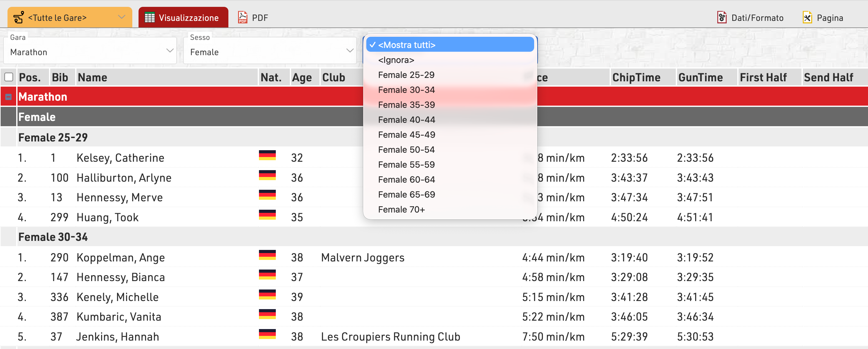Click the Pagina page tools icon
Image resolution: width=868 pixels, height=349 pixels.
coord(807,17)
